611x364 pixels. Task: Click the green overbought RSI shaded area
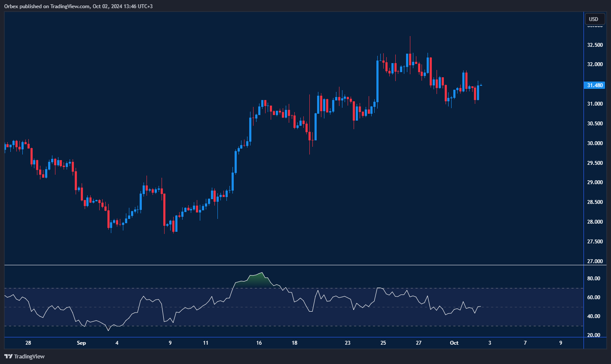coord(256,279)
